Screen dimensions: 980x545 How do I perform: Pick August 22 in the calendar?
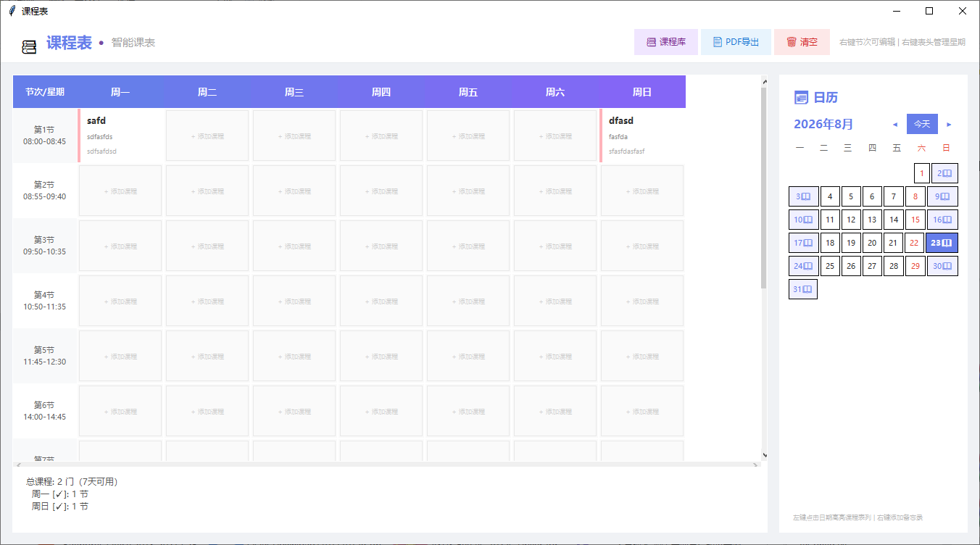(x=914, y=243)
